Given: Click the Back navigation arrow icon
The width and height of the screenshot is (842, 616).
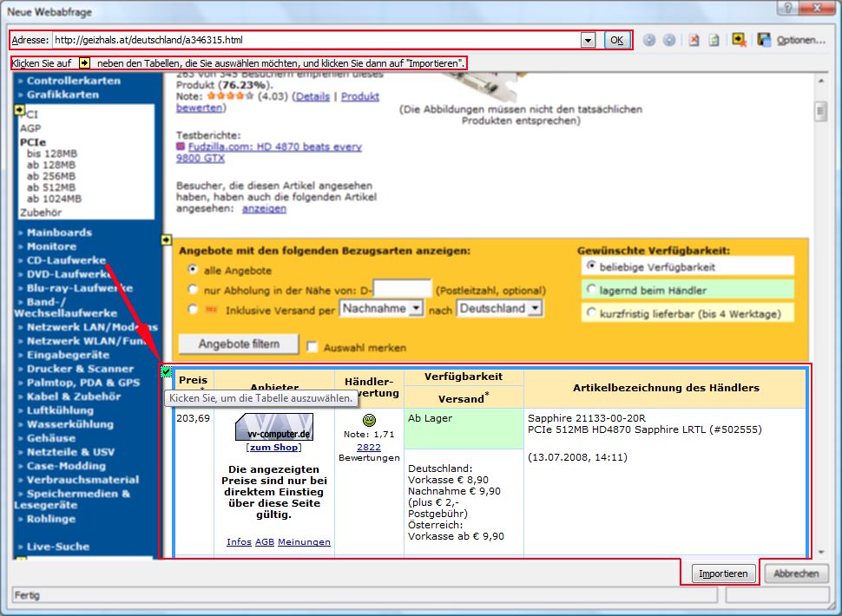Looking at the screenshot, I should point(649,40).
